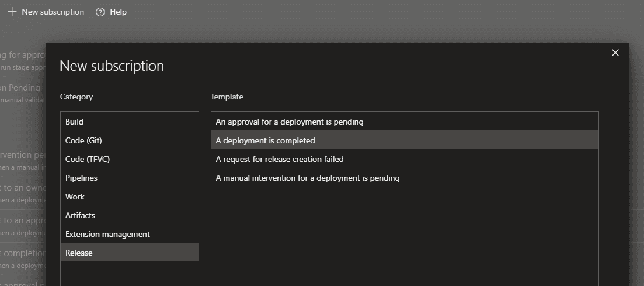Open the Help link text
This screenshot has height=286, width=644.
pyautogui.click(x=118, y=12)
